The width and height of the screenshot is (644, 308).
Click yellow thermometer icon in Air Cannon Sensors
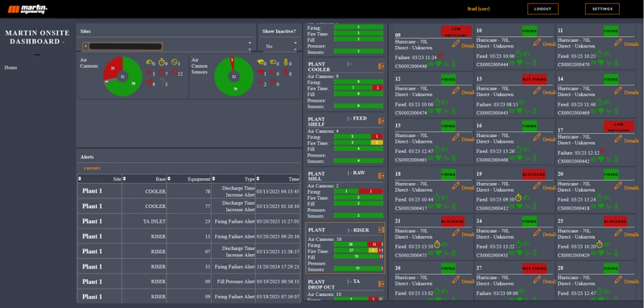point(286,62)
